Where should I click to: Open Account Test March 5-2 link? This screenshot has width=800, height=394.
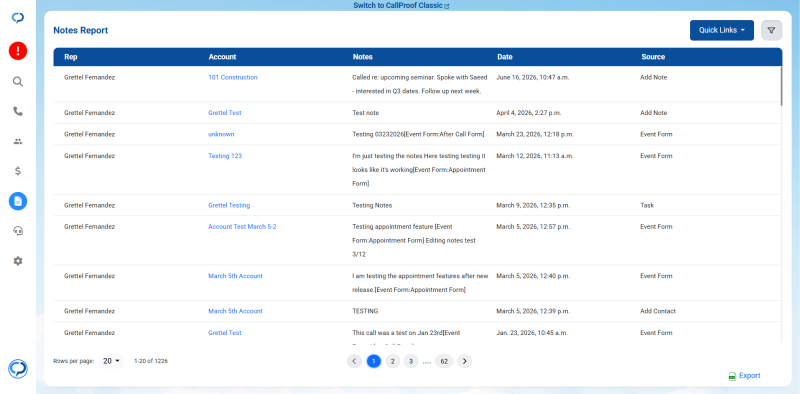pos(242,227)
